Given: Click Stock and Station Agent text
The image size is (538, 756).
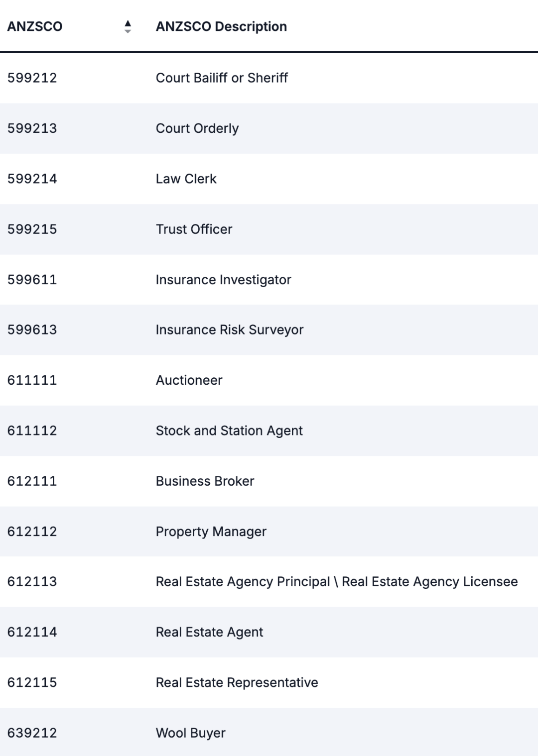Looking at the screenshot, I should pyautogui.click(x=229, y=431).
